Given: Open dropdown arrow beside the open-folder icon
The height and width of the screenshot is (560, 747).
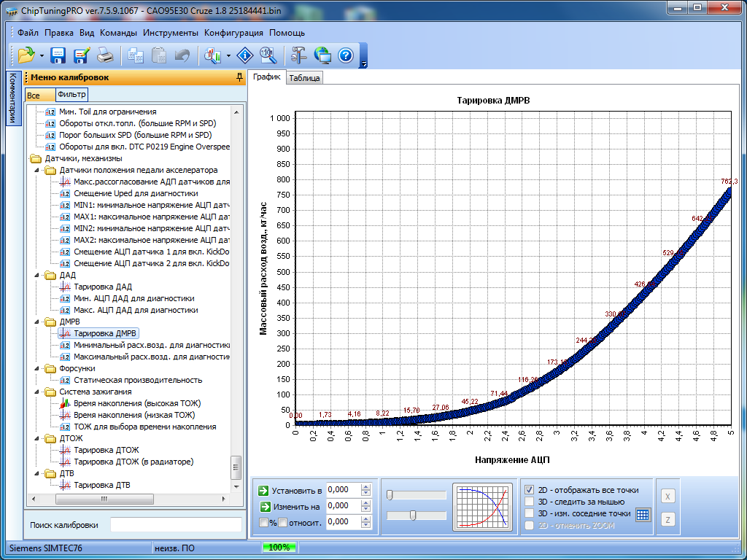Looking at the screenshot, I should point(42,55).
